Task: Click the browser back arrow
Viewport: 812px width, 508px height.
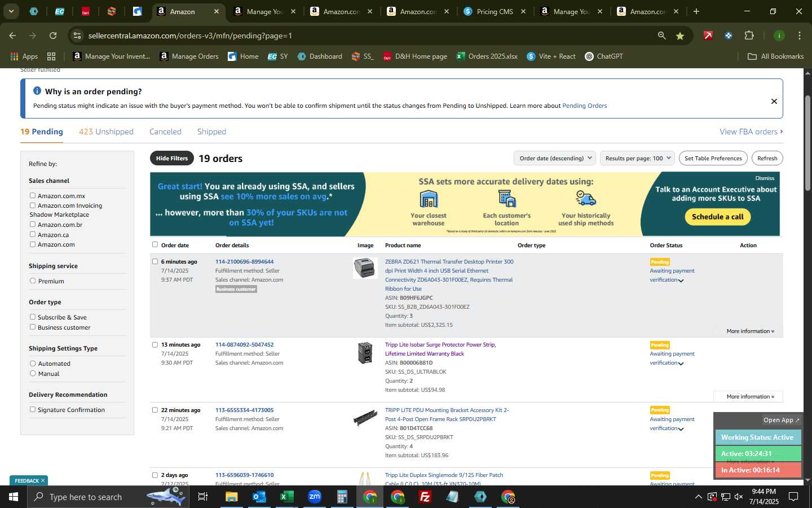Action: pyautogui.click(x=12, y=36)
